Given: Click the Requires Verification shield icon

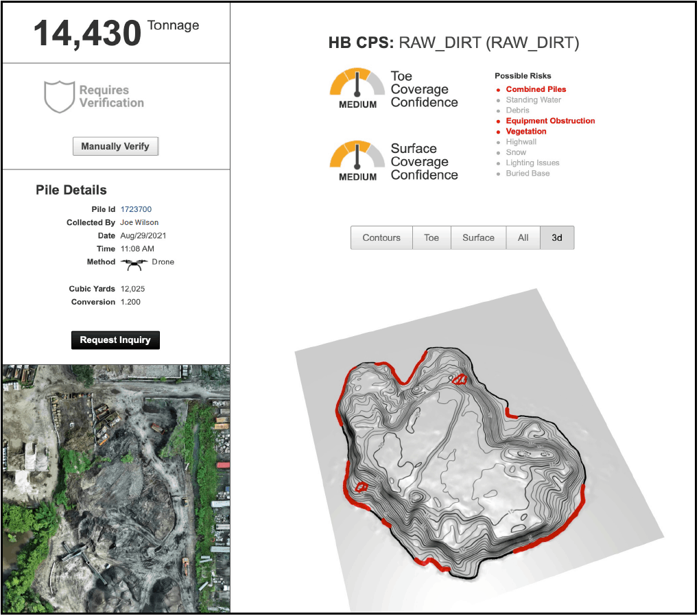Looking at the screenshot, I should coord(58,97).
